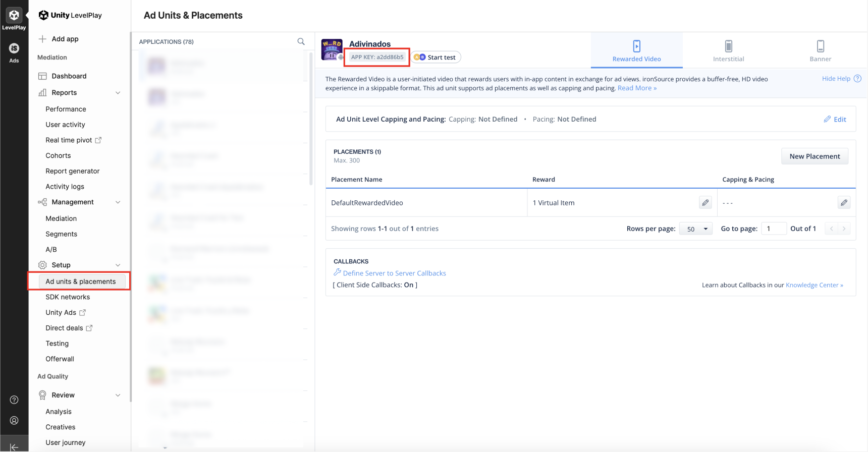Image resolution: width=868 pixels, height=452 pixels.
Task: Collapse the Setup section chevron
Action: pos(118,265)
